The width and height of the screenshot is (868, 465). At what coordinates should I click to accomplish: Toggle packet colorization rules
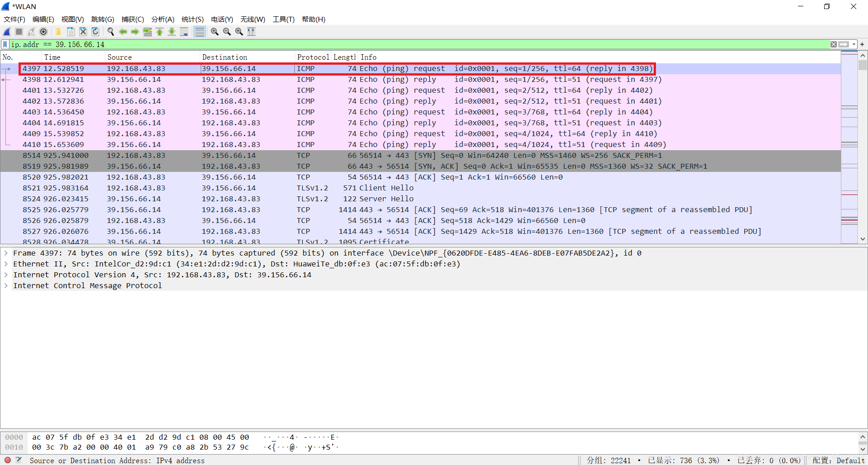pyautogui.click(x=199, y=32)
